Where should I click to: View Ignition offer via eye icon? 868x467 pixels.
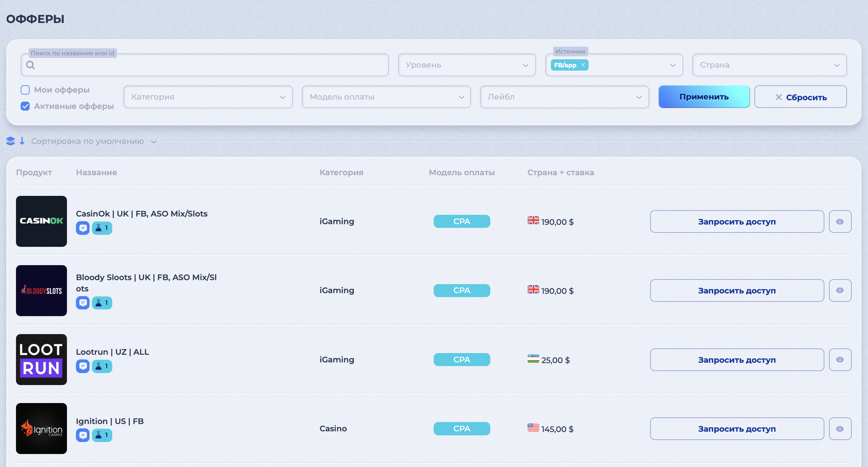840,429
